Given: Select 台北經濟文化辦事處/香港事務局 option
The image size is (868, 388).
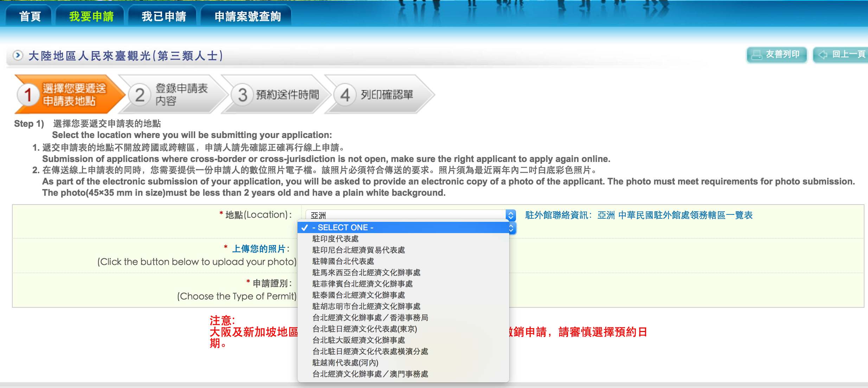Looking at the screenshot, I should (370, 318).
